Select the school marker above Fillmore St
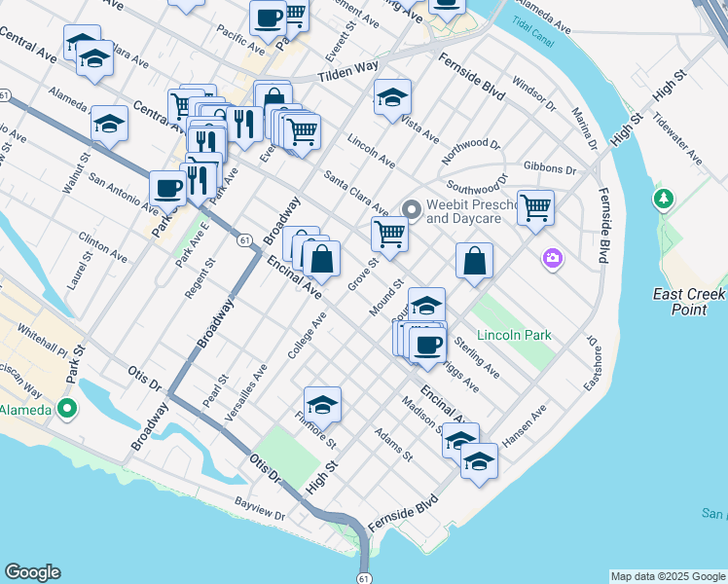This screenshot has width=728, height=584. (323, 407)
